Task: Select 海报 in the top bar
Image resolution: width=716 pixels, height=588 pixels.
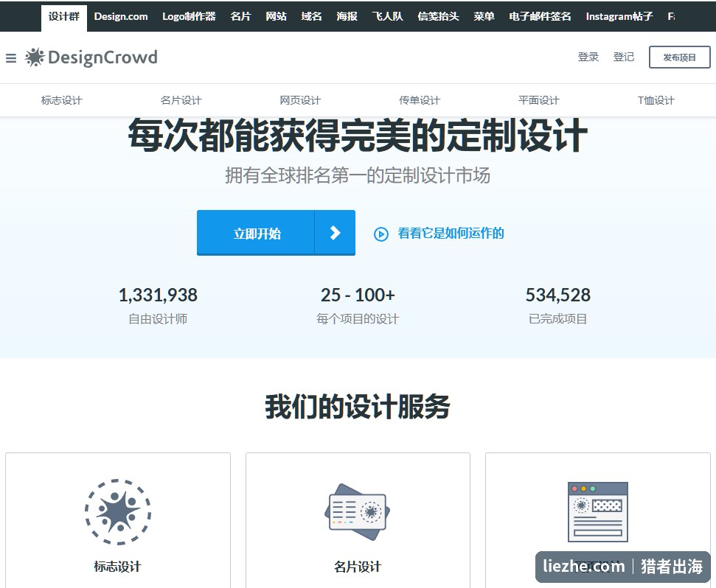Action: (347, 16)
